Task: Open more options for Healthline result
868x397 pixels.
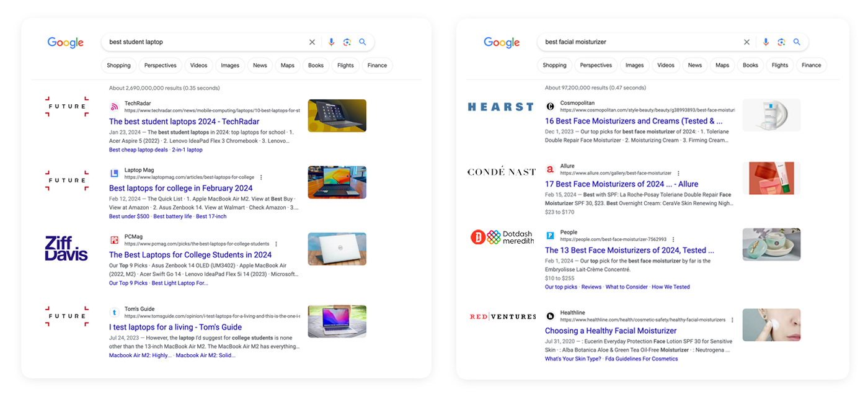Action: 732,320
